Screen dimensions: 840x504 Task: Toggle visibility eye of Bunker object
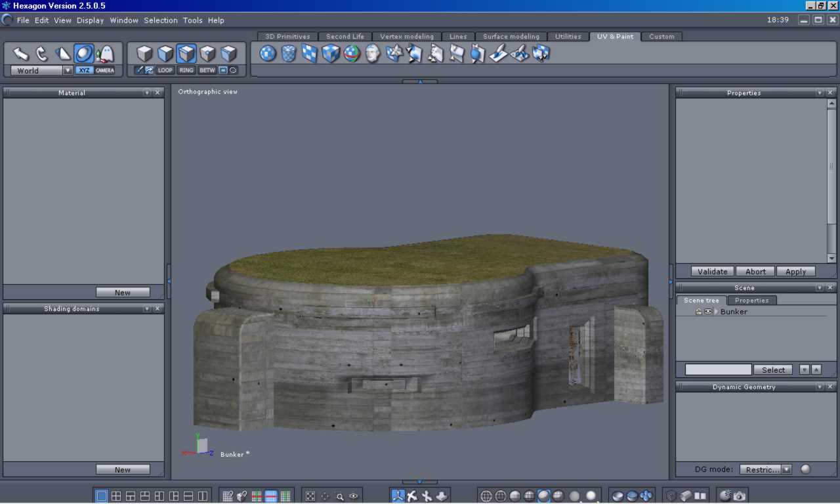708,312
